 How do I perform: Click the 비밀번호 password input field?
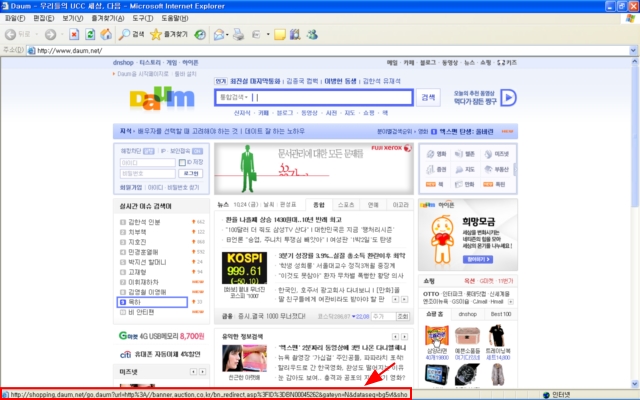point(147,173)
